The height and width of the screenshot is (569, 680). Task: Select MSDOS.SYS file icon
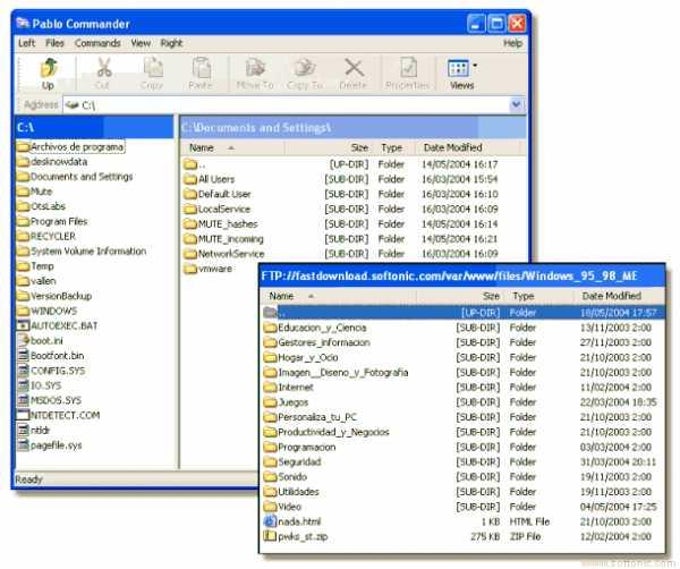(23, 400)
